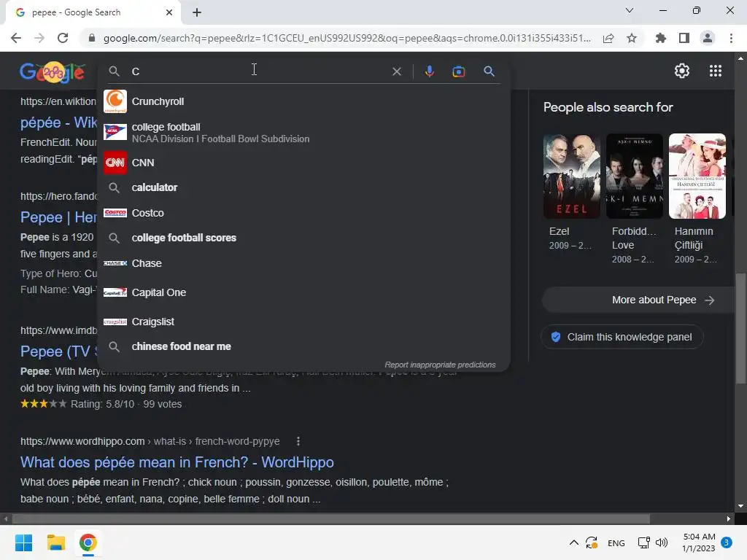Viewport: 747px width, 560px height.
Task: Open the Google apps grid
Action: click(715, 71)
